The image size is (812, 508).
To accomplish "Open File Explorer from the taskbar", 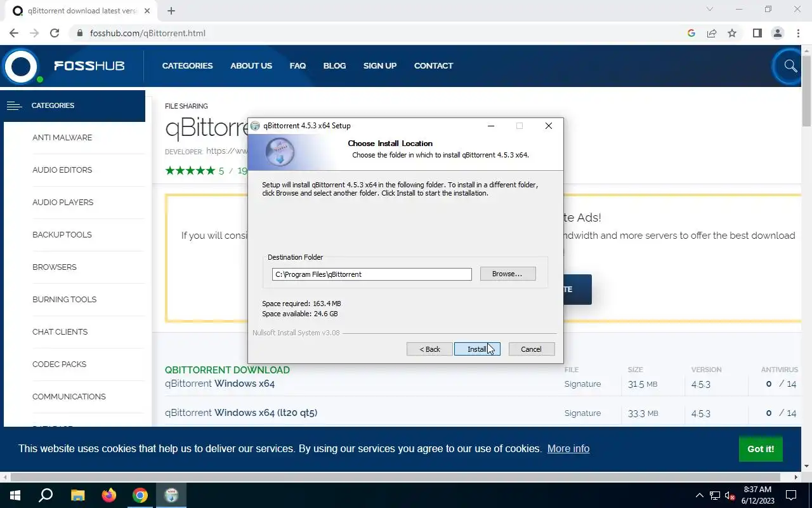I will [x=77, y=495].
